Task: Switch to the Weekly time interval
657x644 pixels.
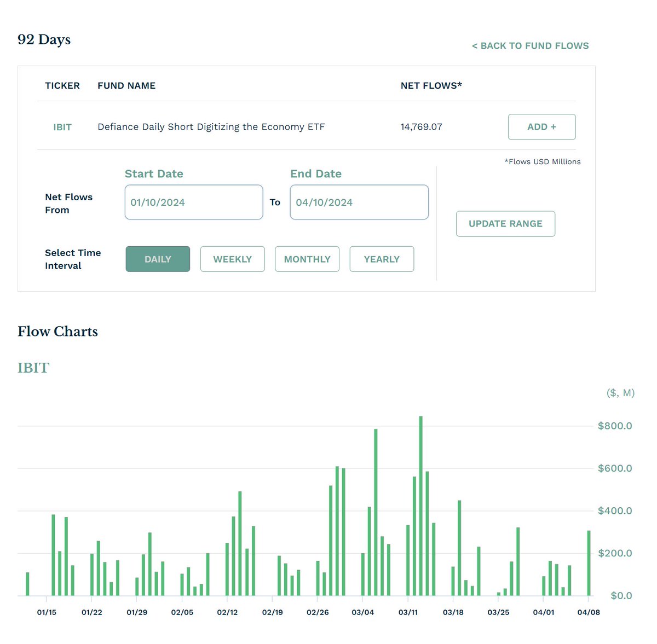Action: [x=232, y=259]
